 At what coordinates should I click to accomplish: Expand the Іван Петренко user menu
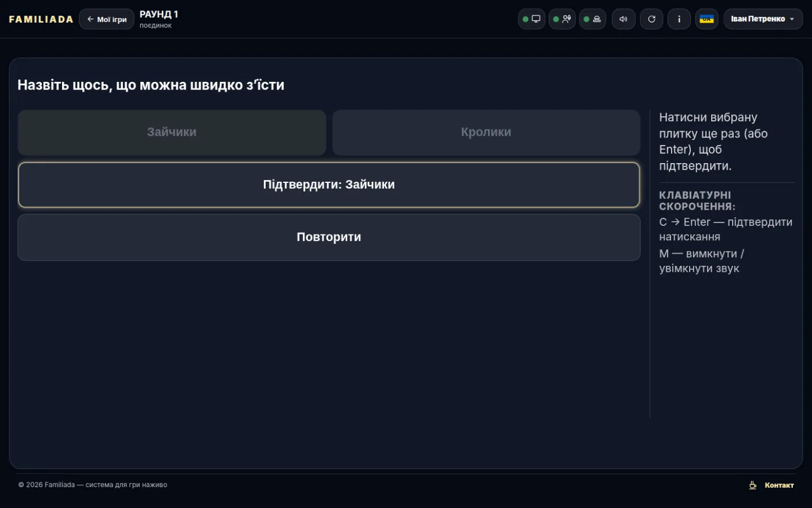tap(763, 19)
